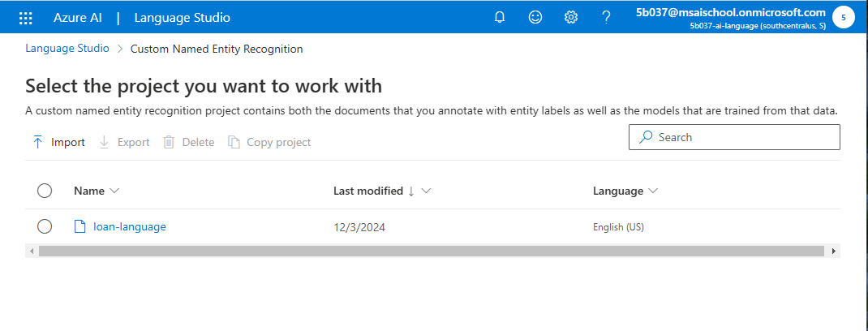Expand the Name column dropdown chevron

coord(114,191)
